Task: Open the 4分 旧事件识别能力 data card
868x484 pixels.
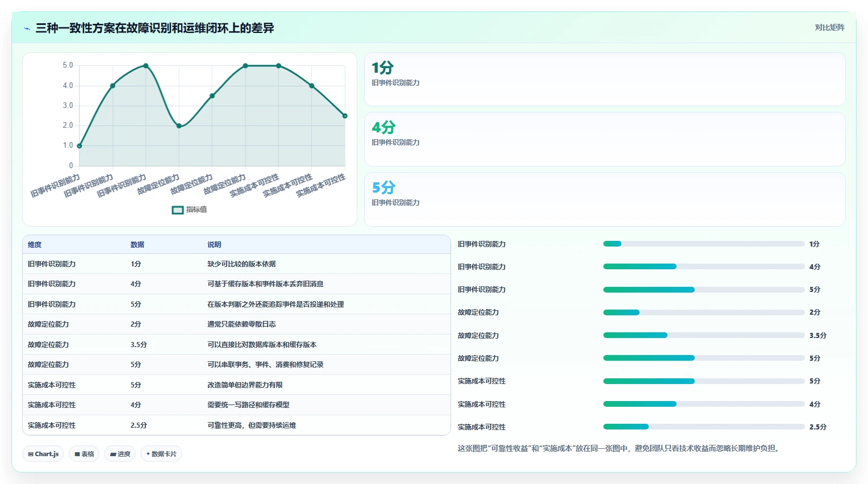Action: click(604, 139)
